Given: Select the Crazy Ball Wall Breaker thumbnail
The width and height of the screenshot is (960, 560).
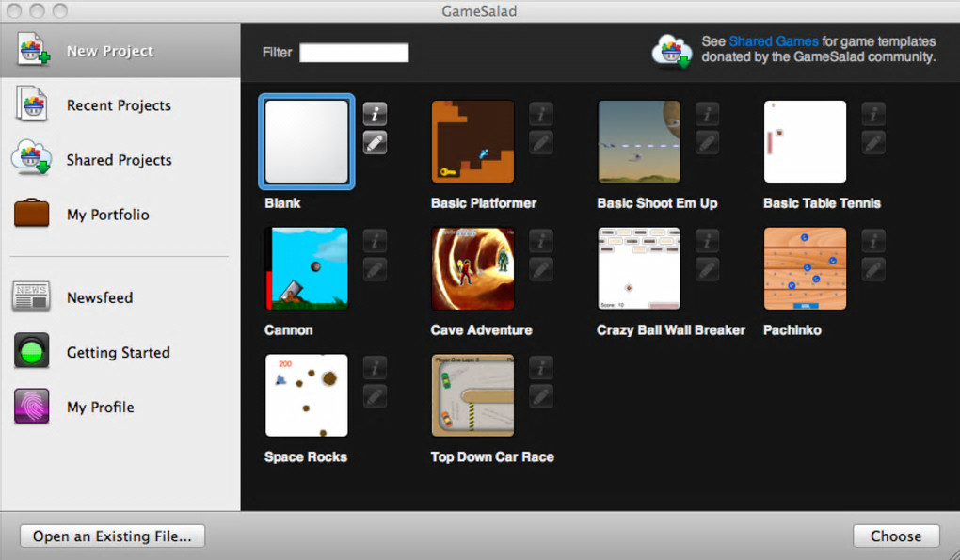Looking at the screenshot, I should point(639,268).
